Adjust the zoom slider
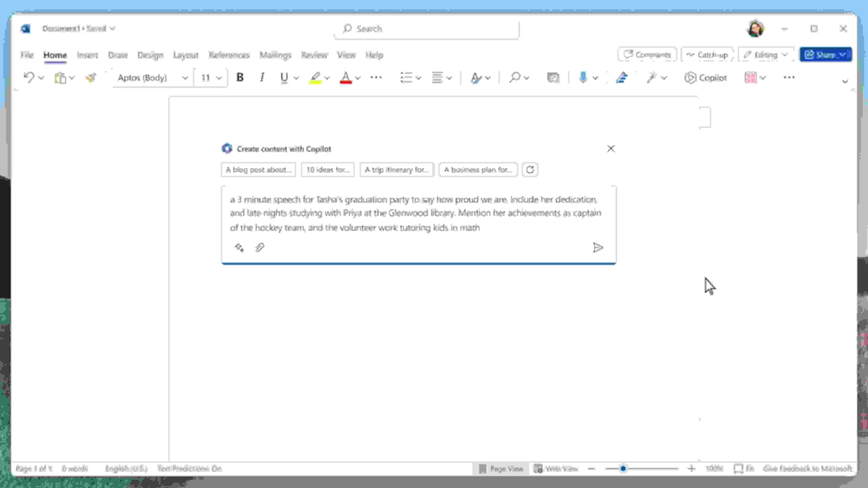Image resolution: width=868 pixels, height=488 pixels. (x=623, y=468)
